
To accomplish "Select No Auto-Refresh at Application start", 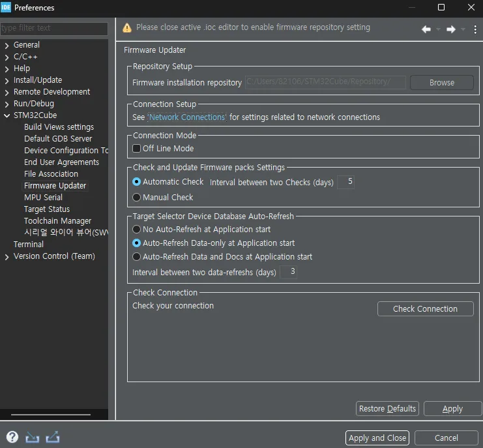I will tap(137, 230).
